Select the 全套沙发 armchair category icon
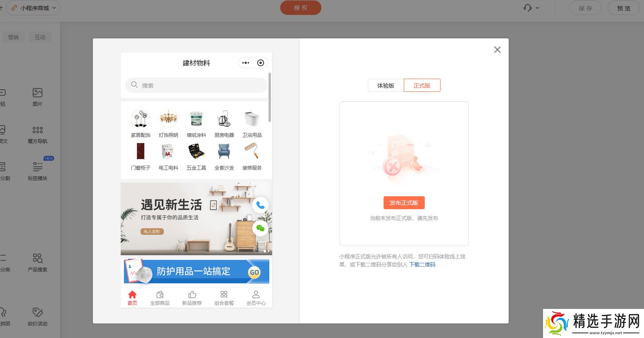The width and height of the screenshot is (644, 338). tap(224, 152)
